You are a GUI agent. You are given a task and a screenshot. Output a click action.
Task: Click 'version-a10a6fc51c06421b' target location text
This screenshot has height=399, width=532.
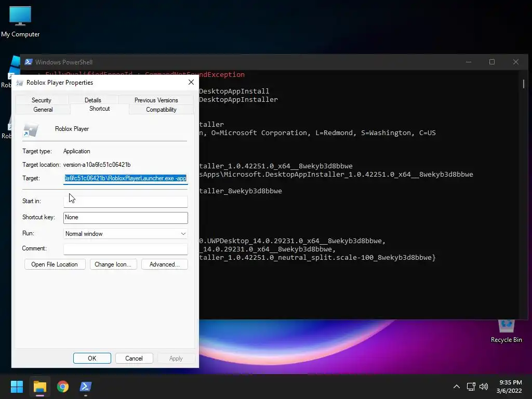97,165
